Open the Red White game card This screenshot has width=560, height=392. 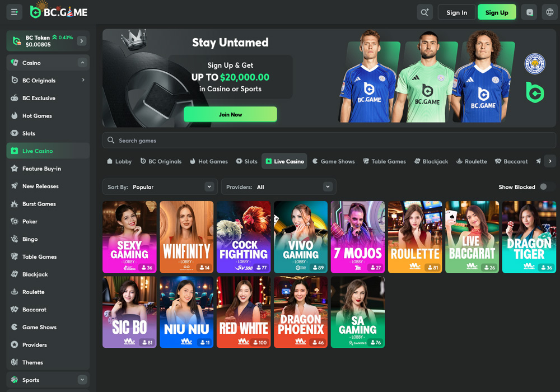tap(244, 312)
